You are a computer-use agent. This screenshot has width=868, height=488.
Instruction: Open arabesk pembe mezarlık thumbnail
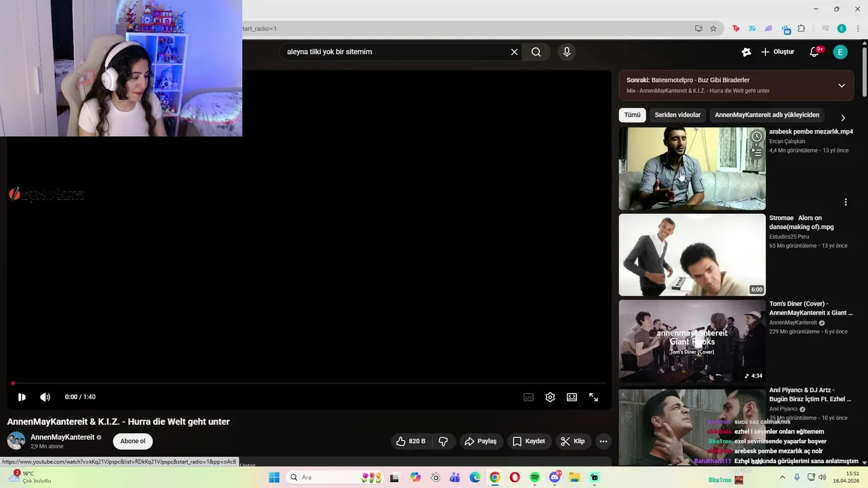692,169
